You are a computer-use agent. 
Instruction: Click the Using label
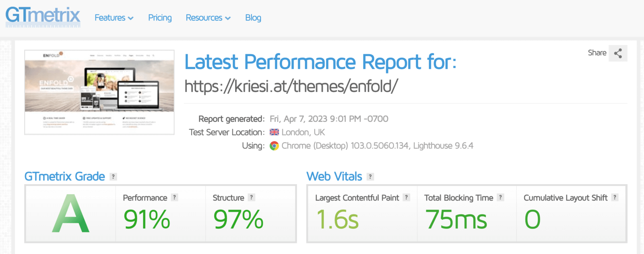pyautogui.click(x=253, y=146)
